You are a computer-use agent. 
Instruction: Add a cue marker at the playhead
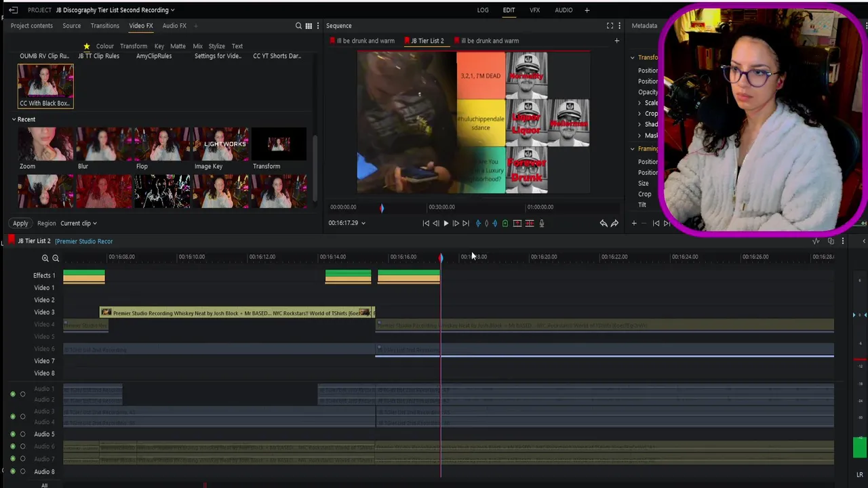(x=505, y=223)
